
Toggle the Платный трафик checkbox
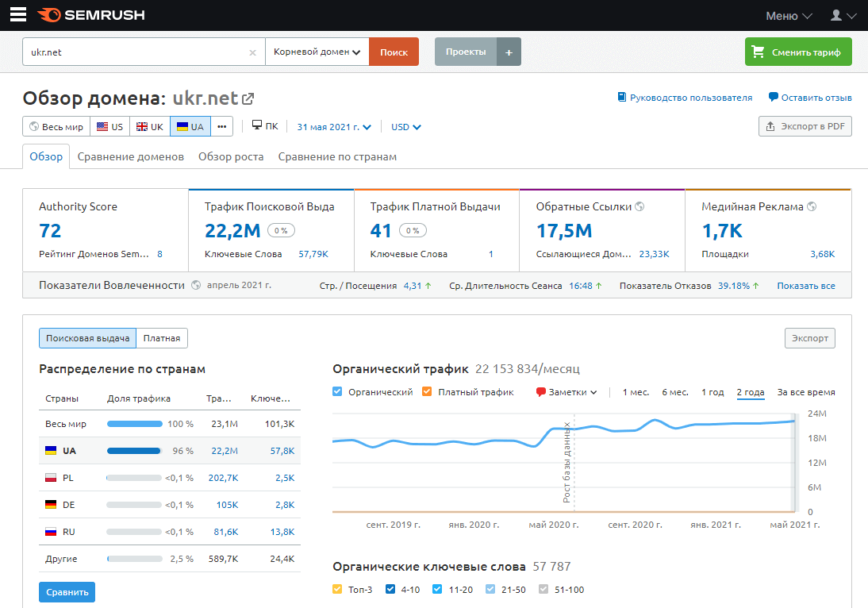pyautogui.click(x=427, y=391)
